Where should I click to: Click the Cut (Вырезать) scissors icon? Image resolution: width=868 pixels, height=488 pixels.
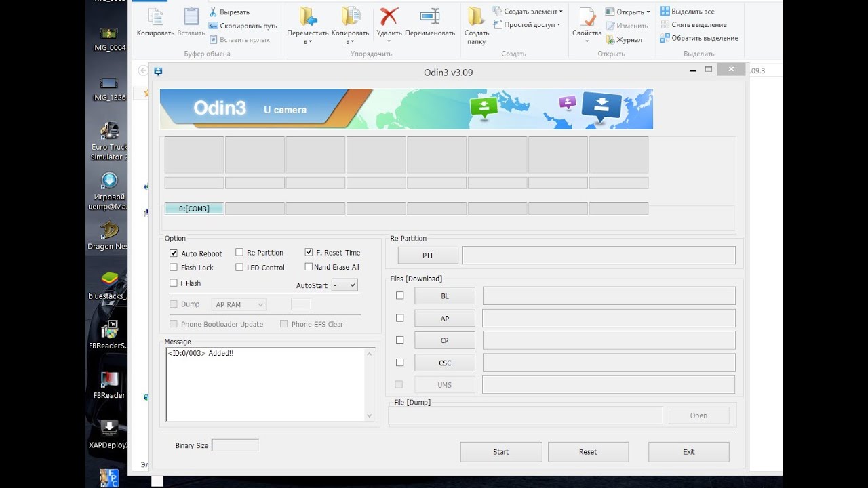point(213,12)
